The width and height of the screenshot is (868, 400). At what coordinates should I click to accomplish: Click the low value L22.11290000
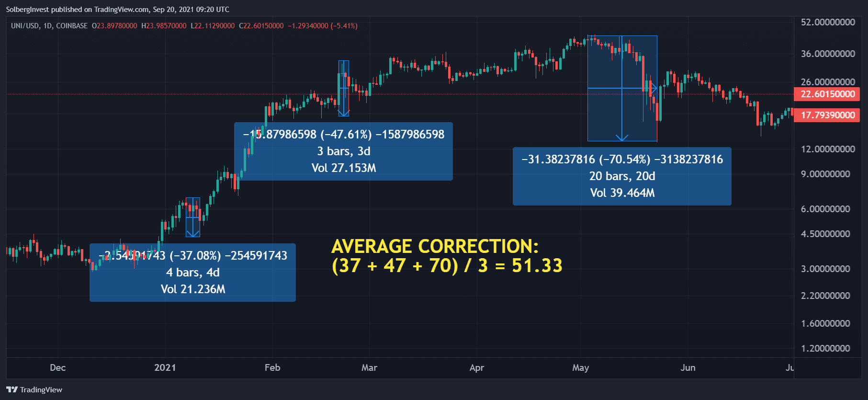pyautogui.click(x=213, y=26)
